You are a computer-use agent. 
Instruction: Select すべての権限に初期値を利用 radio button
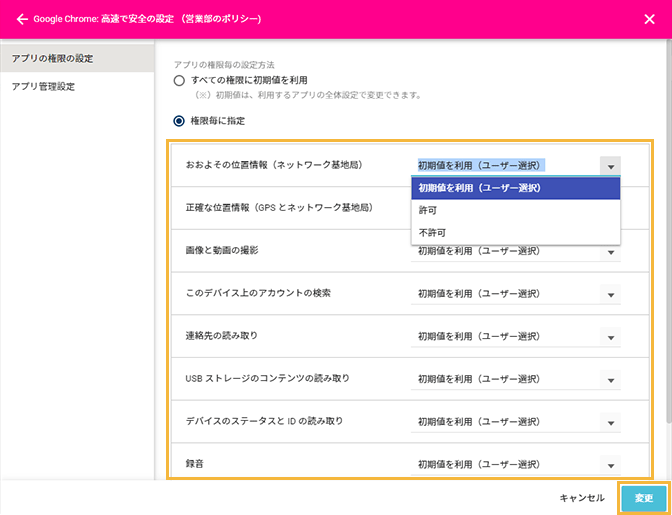[179, 81]
